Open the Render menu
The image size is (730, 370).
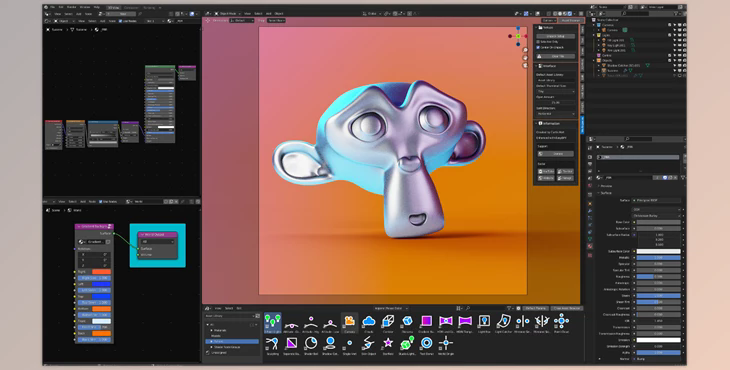click(x=71, y=7)
